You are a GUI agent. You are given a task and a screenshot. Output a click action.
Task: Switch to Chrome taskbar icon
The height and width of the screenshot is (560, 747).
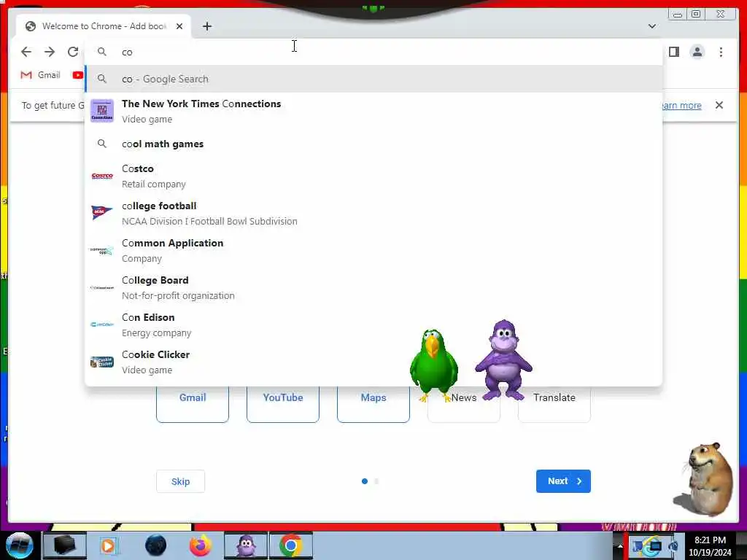click(x=291, y=545)
